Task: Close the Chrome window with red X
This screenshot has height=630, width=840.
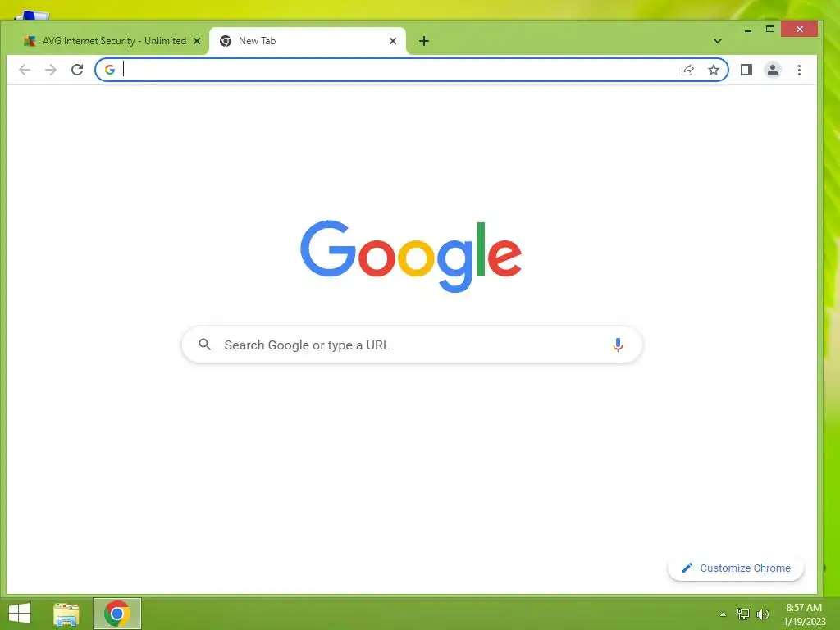Action: click(799, 30)
